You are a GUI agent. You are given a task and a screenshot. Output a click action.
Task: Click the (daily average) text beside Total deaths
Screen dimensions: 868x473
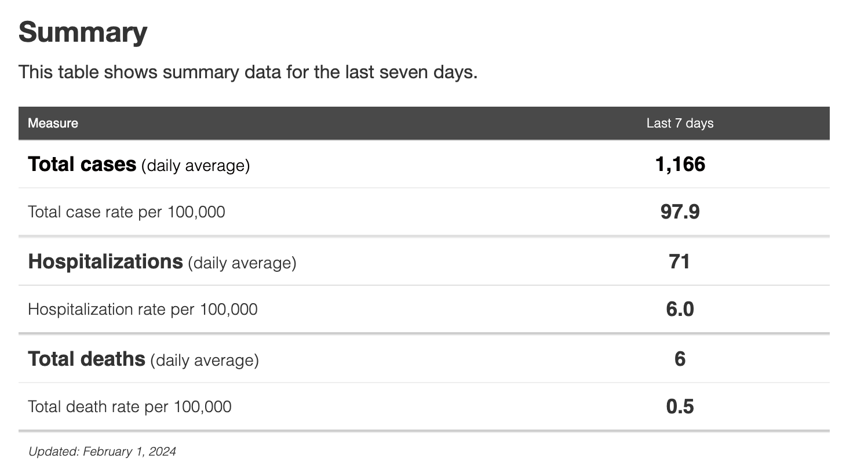coord(204,361)
